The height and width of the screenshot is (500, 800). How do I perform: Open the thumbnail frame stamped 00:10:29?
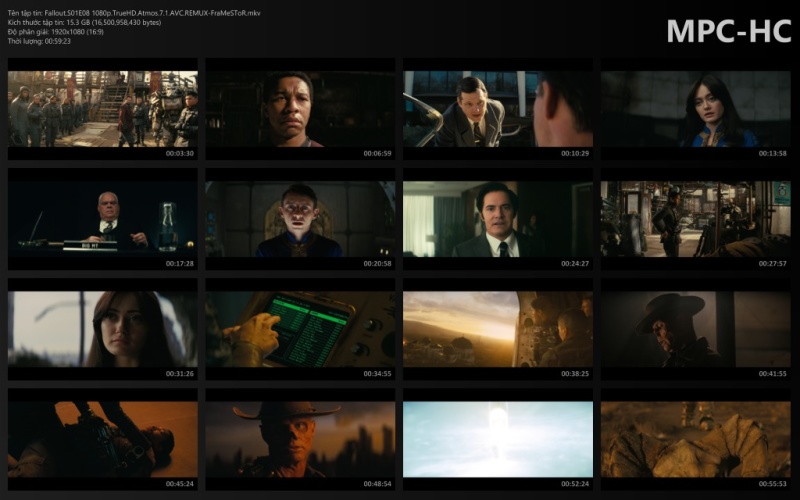(498, 109)
